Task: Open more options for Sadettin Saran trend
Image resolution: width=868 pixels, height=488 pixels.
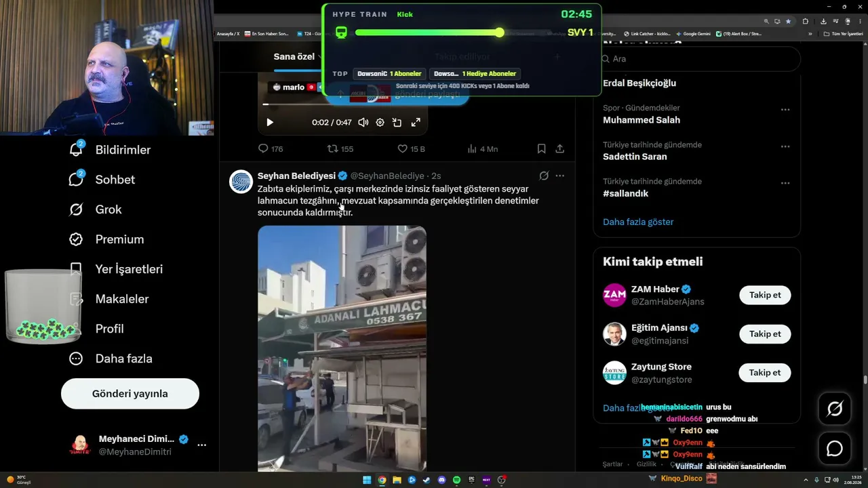Action: point(785,146)
